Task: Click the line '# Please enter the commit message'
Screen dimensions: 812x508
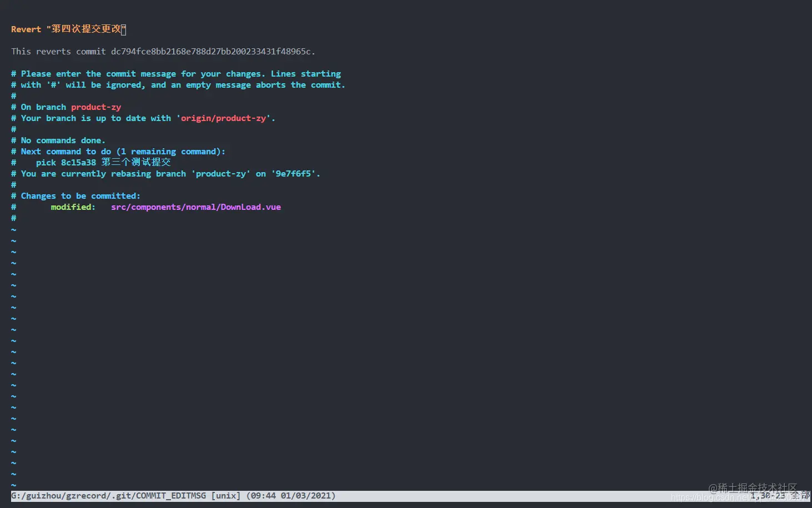Action: pyautogui.click(x=176, y=74)
